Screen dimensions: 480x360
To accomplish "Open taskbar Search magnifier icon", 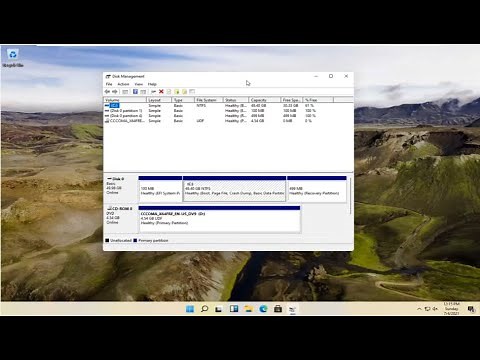I will coord(204,309).
